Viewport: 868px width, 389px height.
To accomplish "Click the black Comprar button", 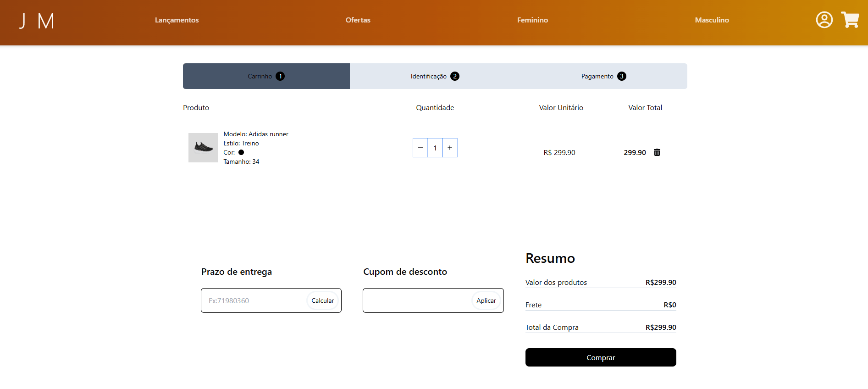I will 600,357.
